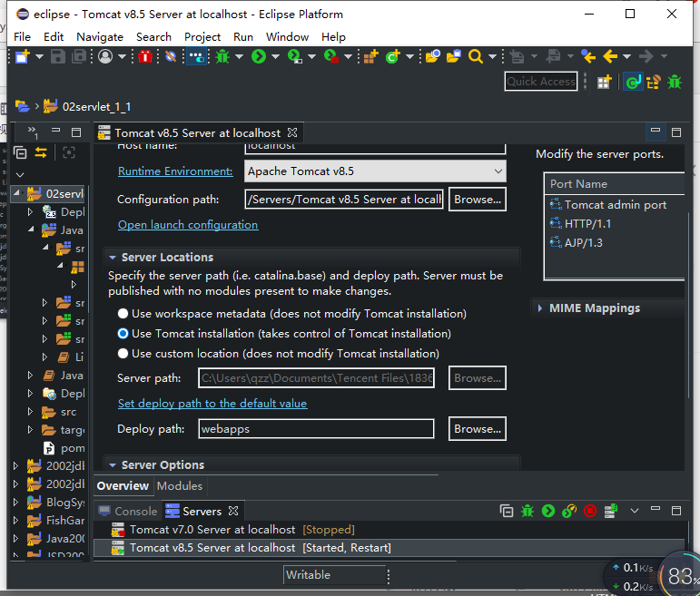Click Open launch configuration link
700x596 pixels.
coord(188,225)
